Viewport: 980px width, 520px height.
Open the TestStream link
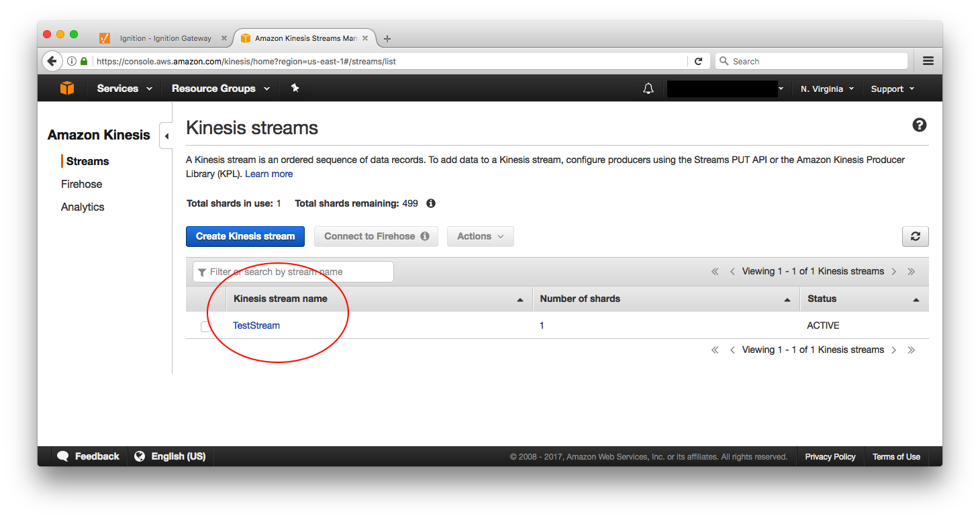click(256, 325)
